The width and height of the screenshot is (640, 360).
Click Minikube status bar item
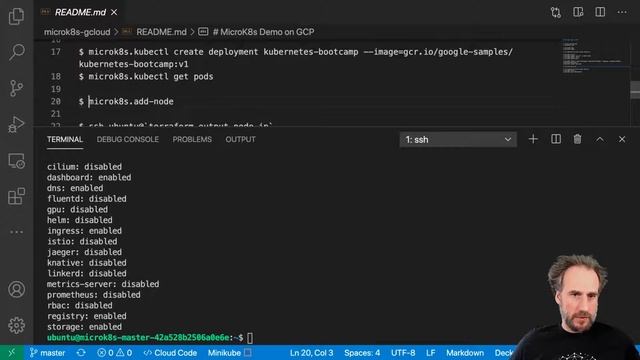[229, 353]
